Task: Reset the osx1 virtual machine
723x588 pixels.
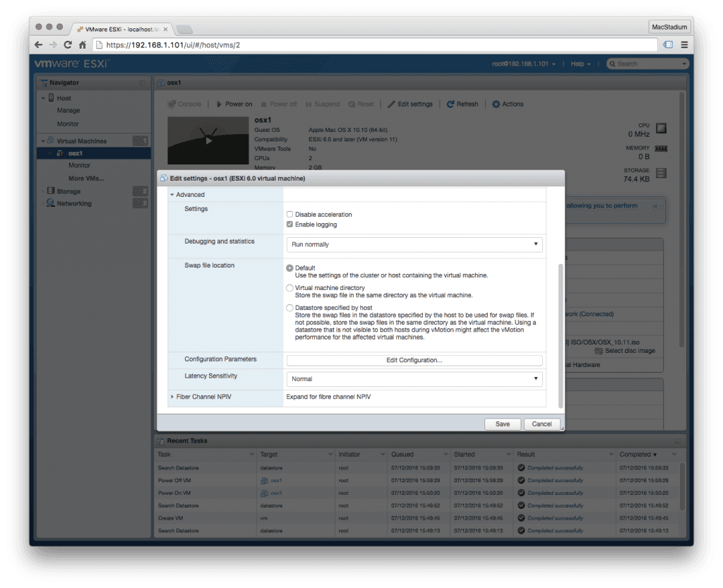Action: 361,104
